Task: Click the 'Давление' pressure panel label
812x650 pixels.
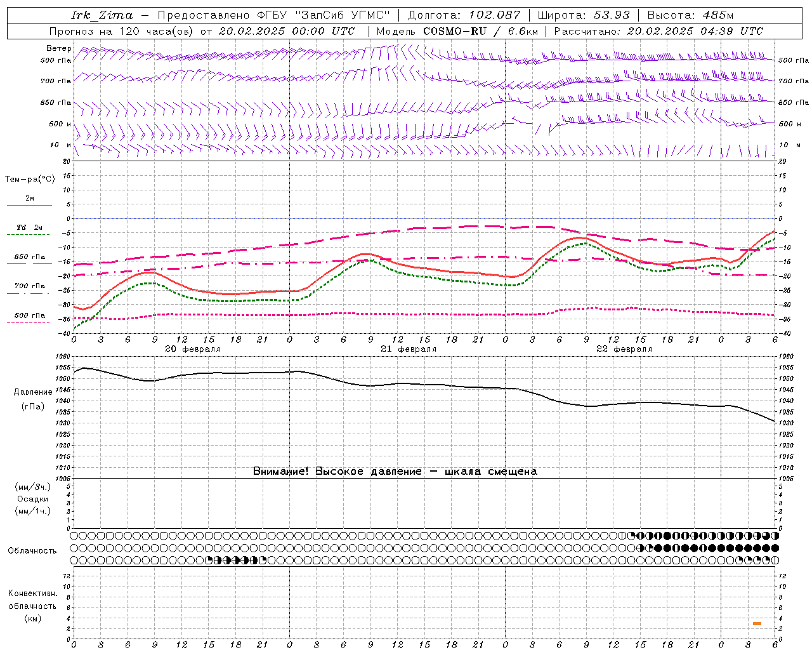Action: pyautogui.click(x=34, y=392)
